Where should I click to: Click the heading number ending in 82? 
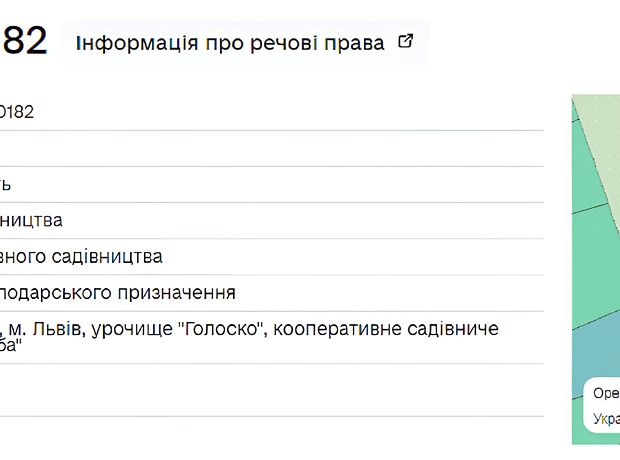tap(24, 42)
